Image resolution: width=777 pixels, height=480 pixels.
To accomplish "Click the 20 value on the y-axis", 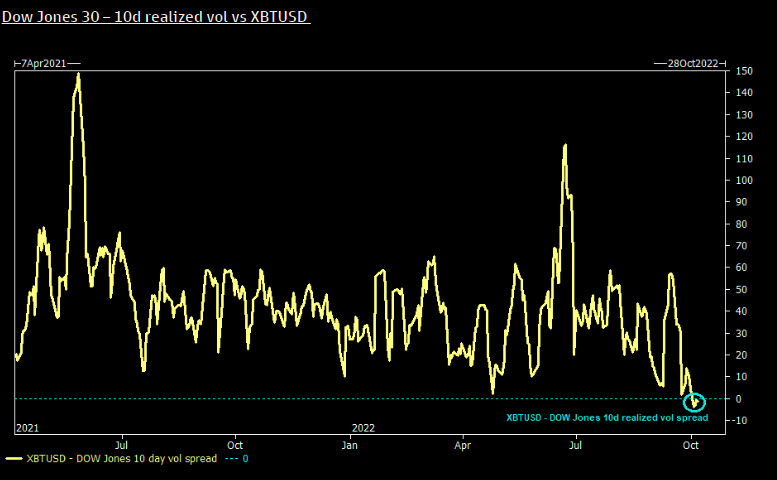I will [741, 355].
